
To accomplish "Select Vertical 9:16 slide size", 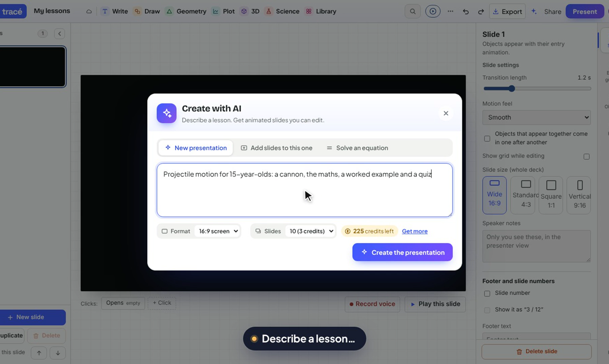I will (x=579, y=195).
